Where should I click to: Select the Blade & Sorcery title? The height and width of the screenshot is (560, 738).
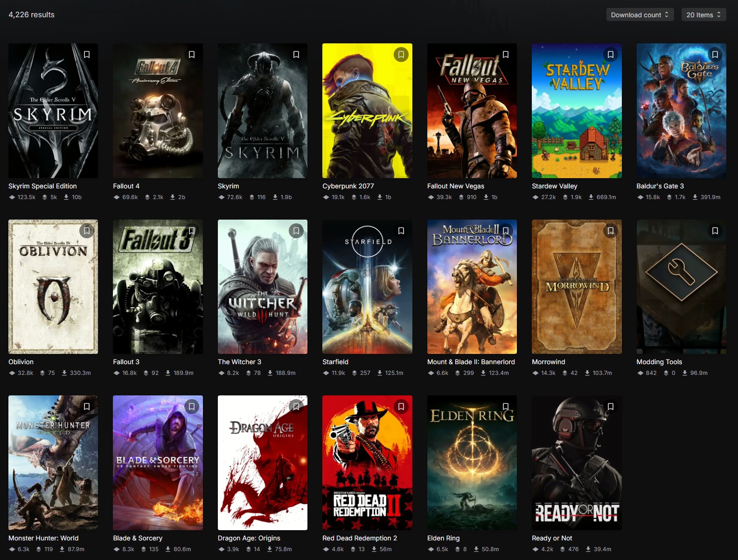pos(138,538)
